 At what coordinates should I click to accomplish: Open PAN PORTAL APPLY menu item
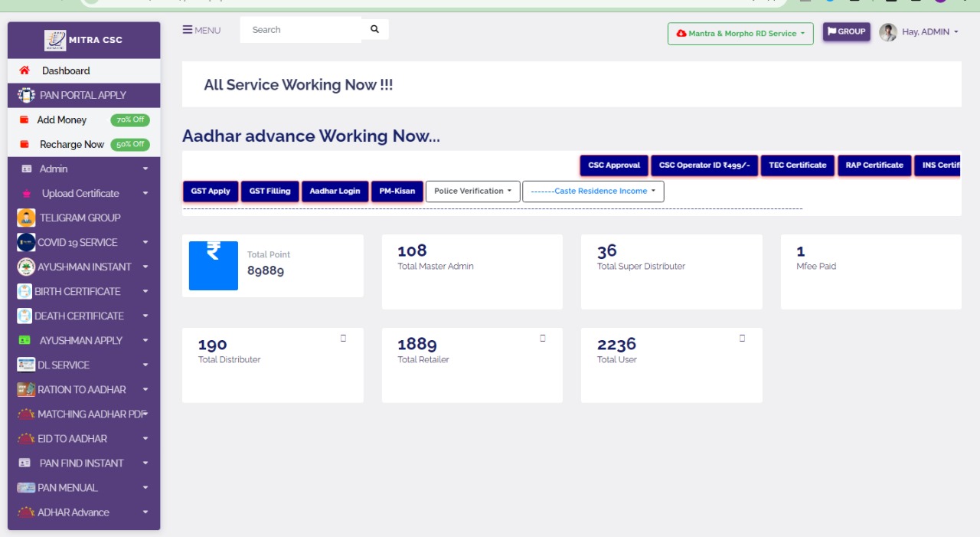(83, 95)
